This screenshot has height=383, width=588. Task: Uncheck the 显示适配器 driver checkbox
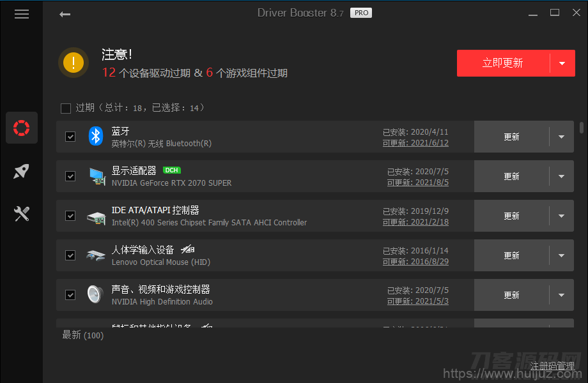click(70, 176)
